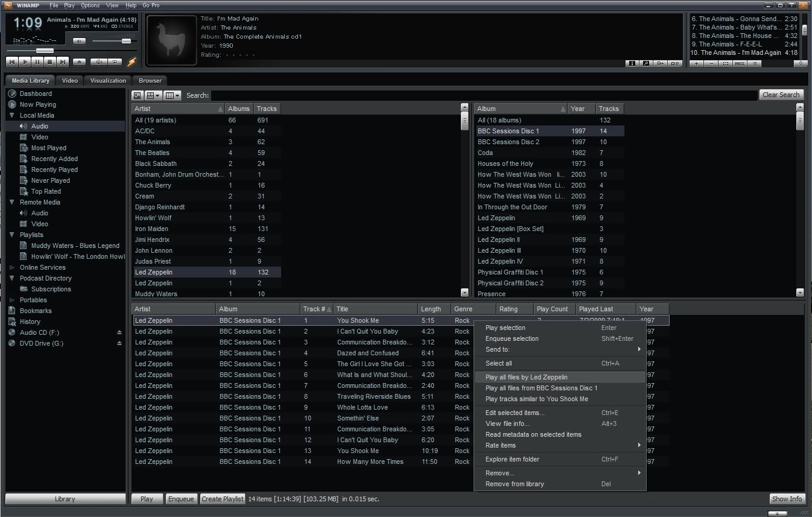This screenshot has height=517, width=812.
Task: Toggle shuffle mode
Action: [x=98, y=62]
